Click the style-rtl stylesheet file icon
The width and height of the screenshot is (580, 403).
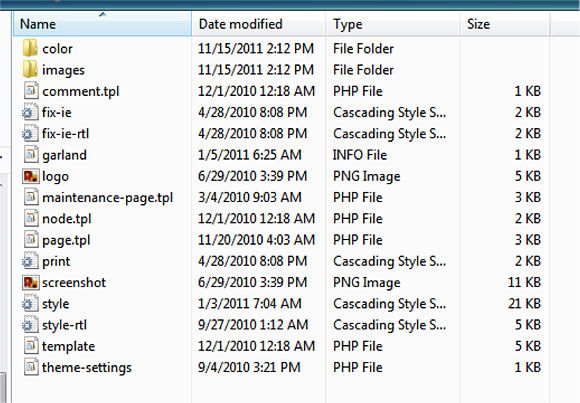click(x=30, y=325)
